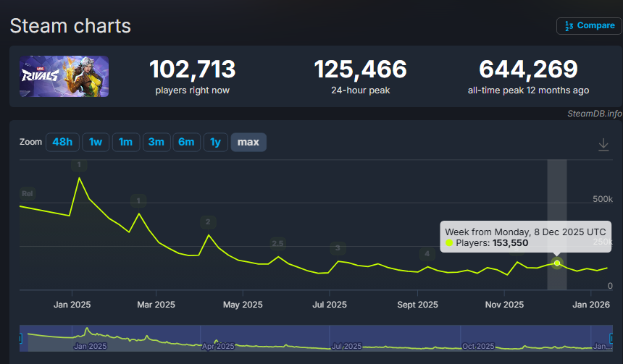
Task: Click the Steam charts heading
Action: pyautogui.click(x=70, y=26)
